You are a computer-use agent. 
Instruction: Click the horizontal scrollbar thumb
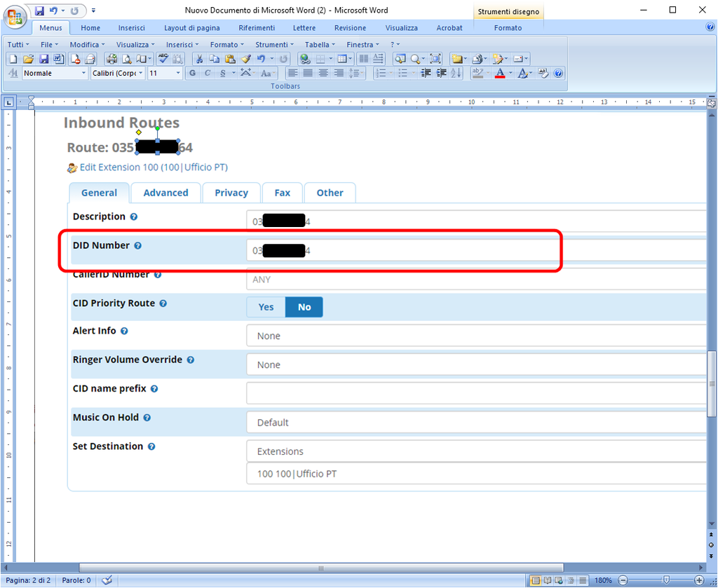tap(321, 568)
